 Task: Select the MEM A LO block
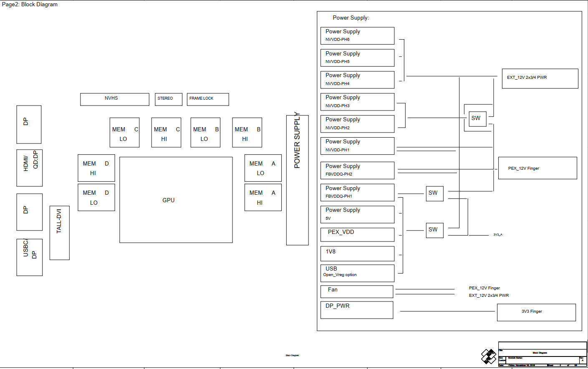click(263, 168)
